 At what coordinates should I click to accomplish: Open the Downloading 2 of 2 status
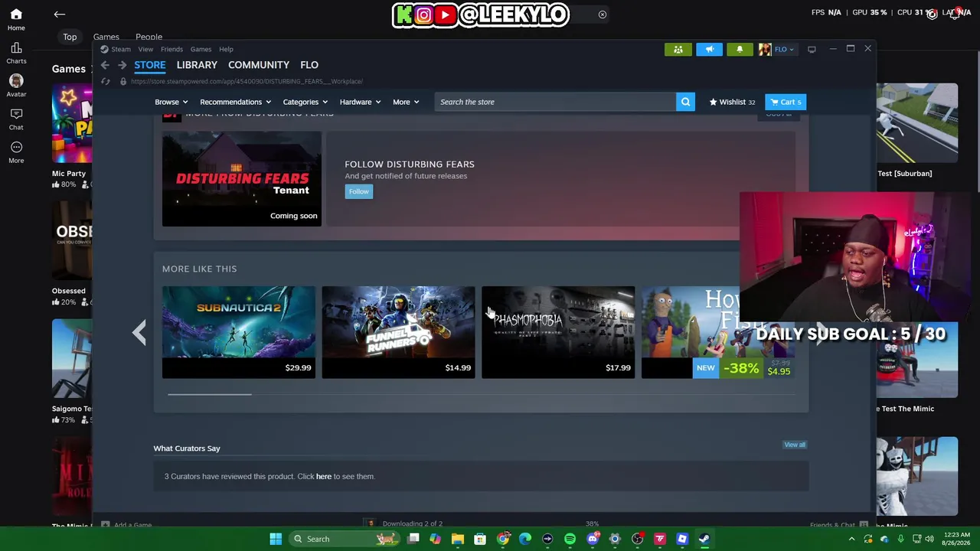click(413, 524)
